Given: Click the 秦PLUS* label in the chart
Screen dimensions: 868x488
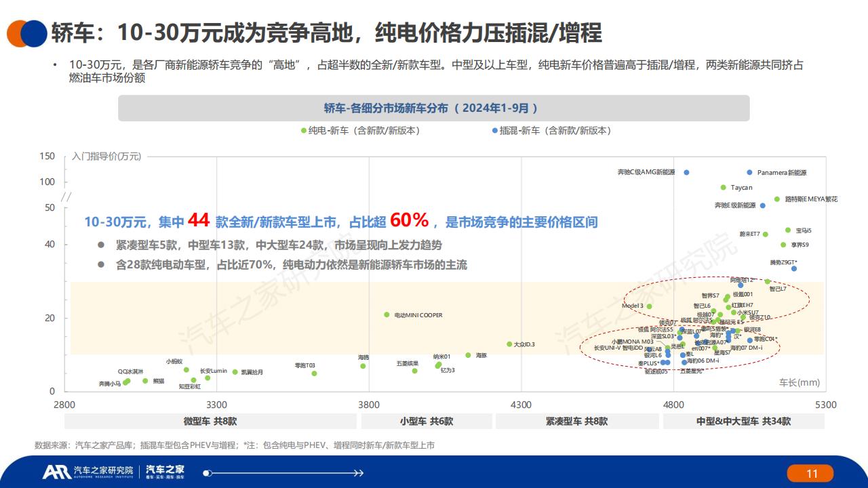Looking at the screenshot, I should [x=648, y=363].
